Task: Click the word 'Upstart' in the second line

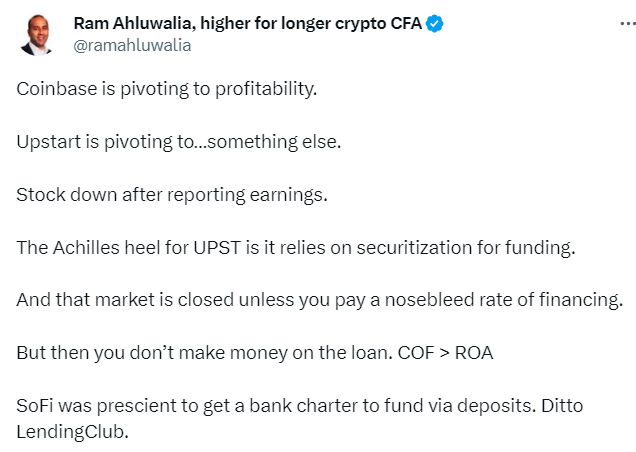Action: tap(49, 142)
